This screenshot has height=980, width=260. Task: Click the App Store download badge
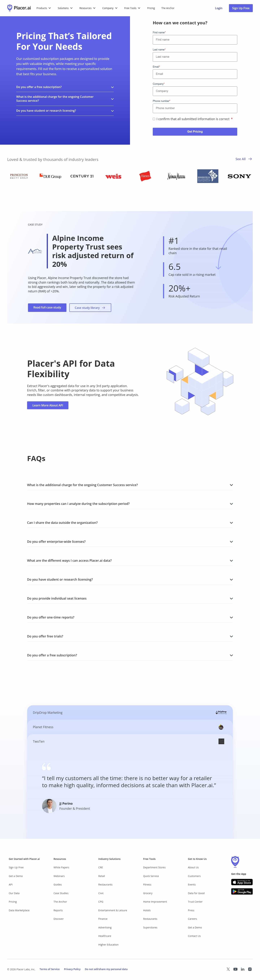pyautogui.click(x=242, y=882)
